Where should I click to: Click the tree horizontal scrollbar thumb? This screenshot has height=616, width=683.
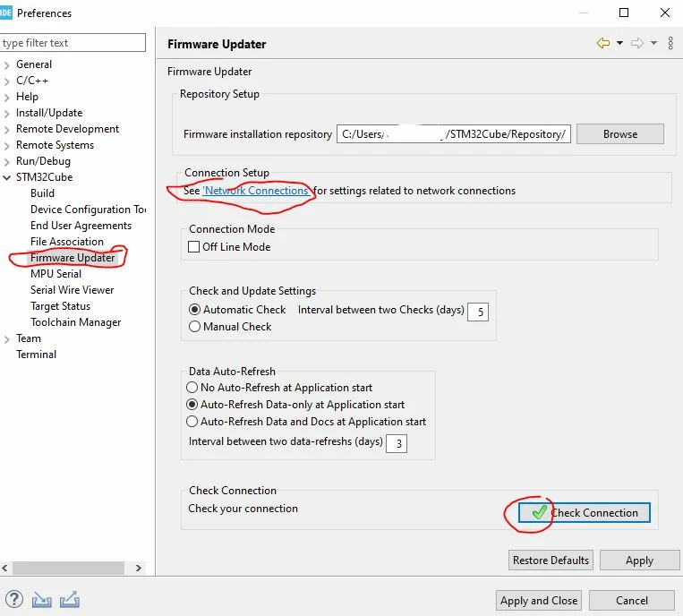click(x=68, y=568)
